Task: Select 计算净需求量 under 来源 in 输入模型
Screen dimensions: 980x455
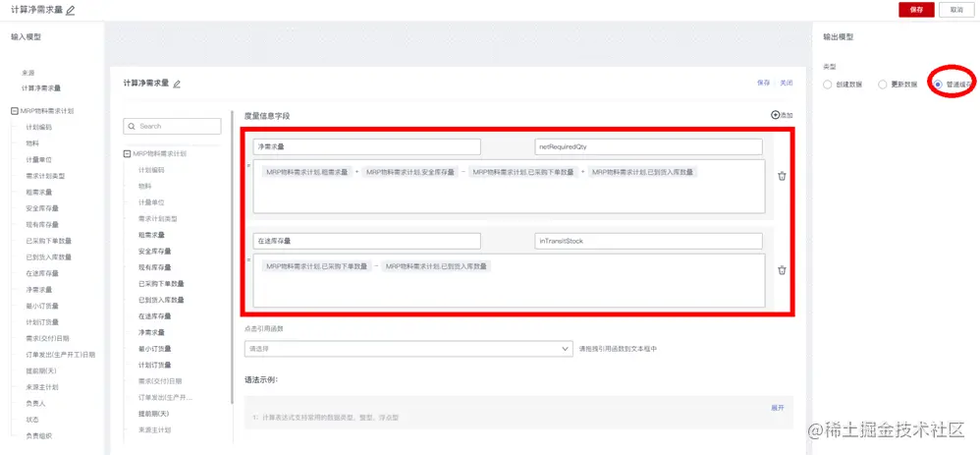Action: [41, 88]
